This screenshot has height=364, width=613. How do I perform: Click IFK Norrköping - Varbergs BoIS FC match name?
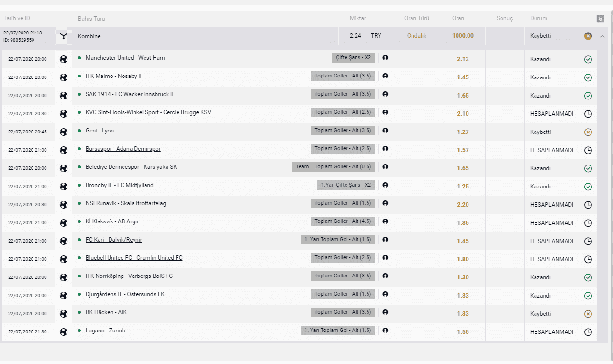pyautogui.click(x=129, y=276)
